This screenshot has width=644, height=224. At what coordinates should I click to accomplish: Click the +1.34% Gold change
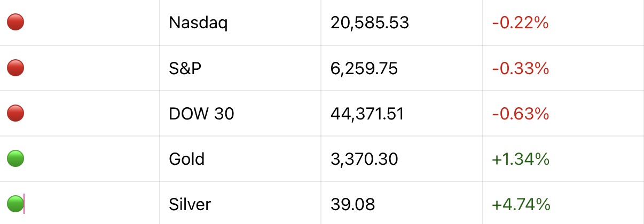521,159
